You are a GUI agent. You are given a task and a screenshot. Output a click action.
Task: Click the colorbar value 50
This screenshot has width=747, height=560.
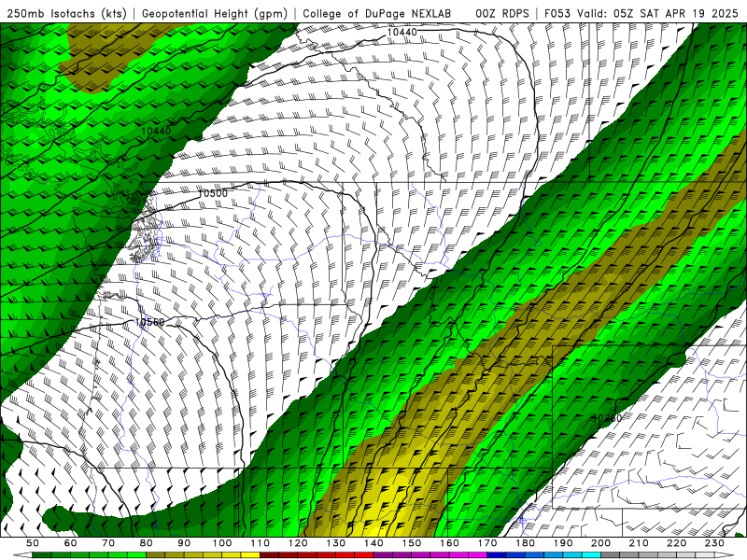point(33,543)
